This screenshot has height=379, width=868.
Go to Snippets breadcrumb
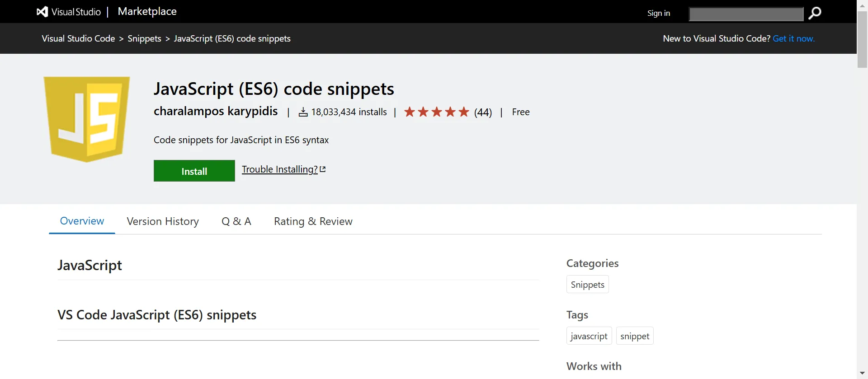(x=144, y=38)
